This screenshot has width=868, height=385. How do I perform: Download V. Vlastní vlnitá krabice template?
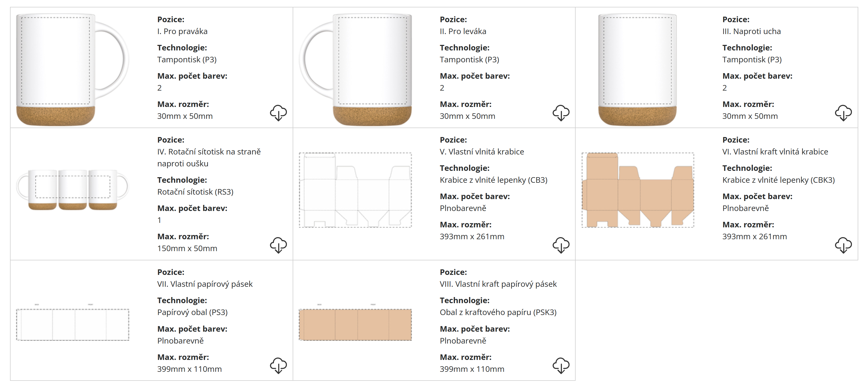561,245
